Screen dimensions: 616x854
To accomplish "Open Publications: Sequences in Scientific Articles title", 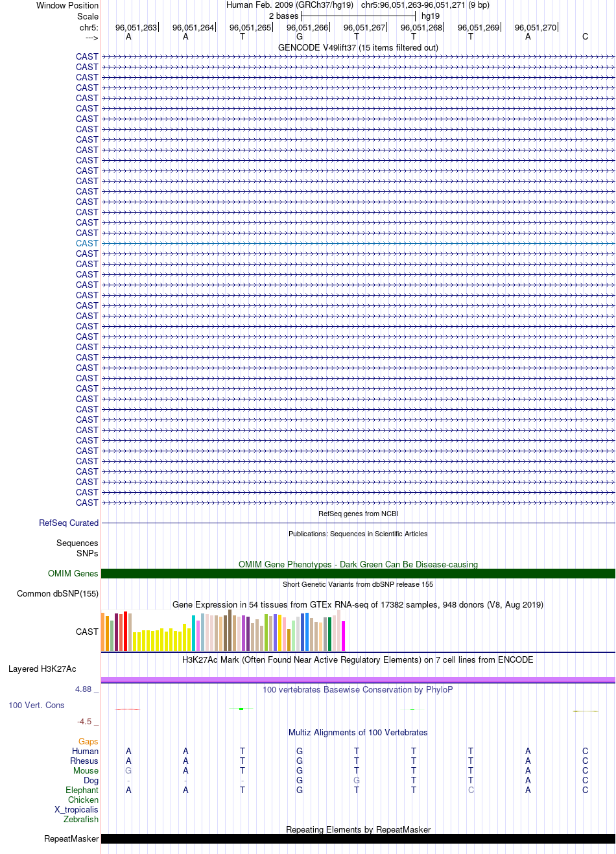I will coord(358,534).
